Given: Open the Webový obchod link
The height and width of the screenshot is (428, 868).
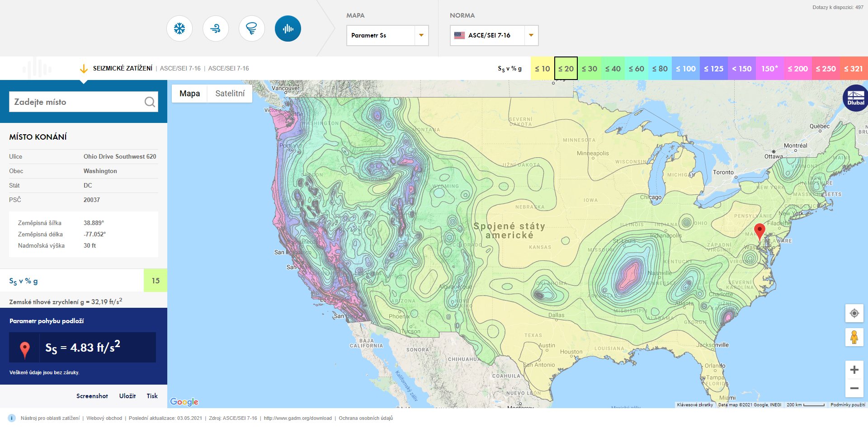Looking at the screenshot, I should (104, 418).
